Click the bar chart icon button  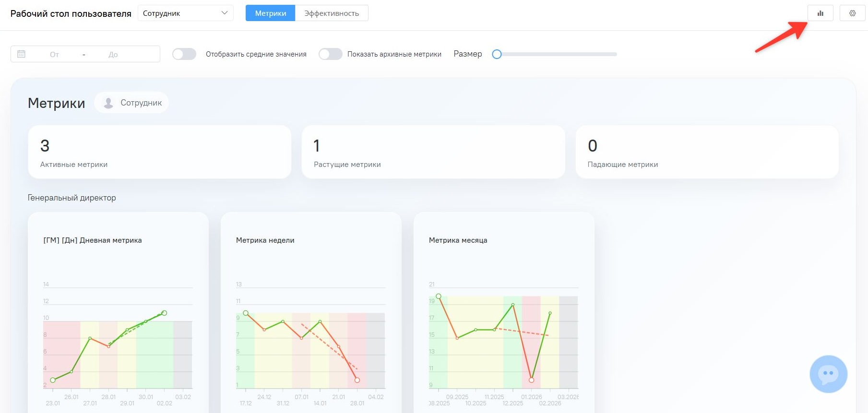pyautogui.click(x=820, y=13)
